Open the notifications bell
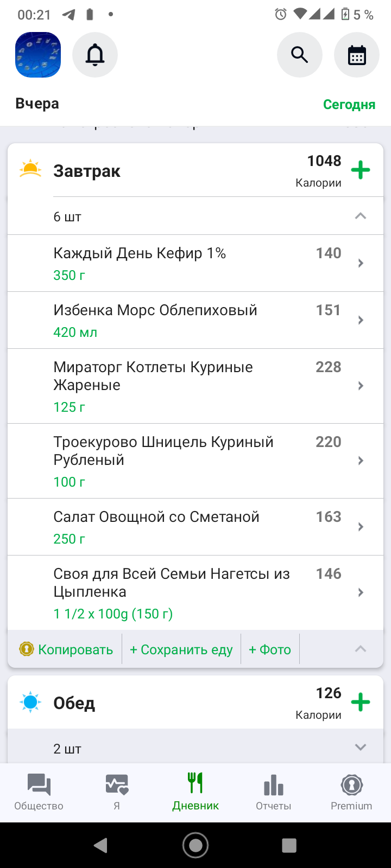The image size is (391, 868). coord(95,55)
